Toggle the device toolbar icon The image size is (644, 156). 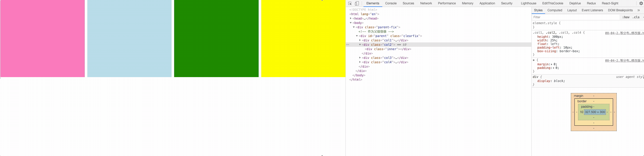point(357,3)
